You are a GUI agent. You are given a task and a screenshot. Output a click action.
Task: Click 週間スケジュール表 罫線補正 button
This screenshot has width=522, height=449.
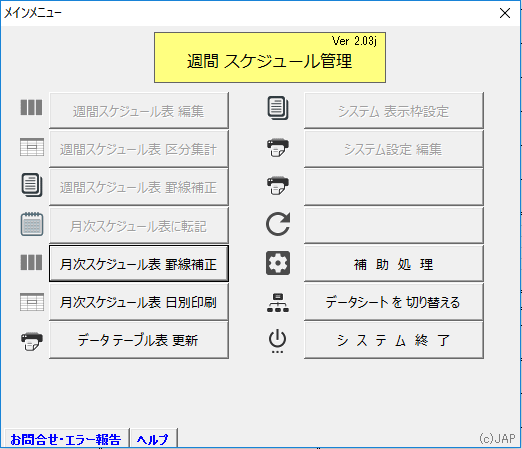tap(139, 187)
